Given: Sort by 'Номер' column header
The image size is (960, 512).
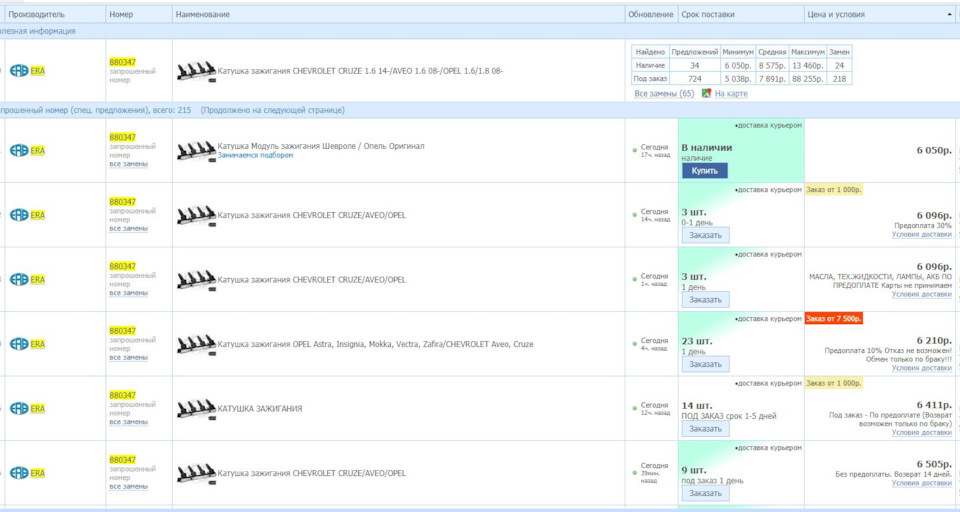Looking at the screenshot, I should [x=121, y=14].
